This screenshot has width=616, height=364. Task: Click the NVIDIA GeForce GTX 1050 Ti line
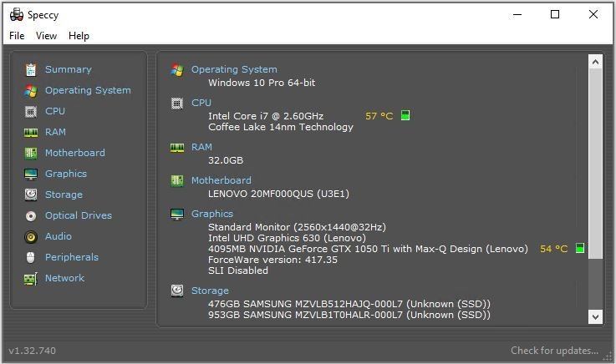point(368,249)
